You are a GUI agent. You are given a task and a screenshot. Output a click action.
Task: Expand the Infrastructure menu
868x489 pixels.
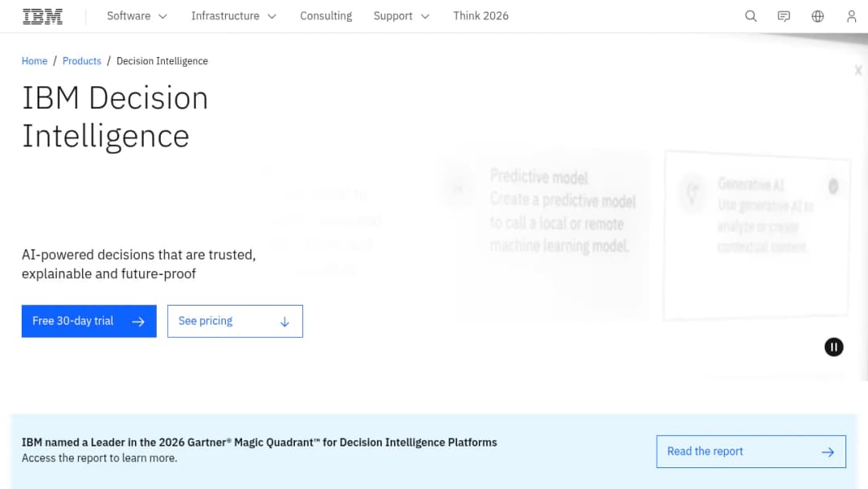pyautogui.click(x=234, y=16)
